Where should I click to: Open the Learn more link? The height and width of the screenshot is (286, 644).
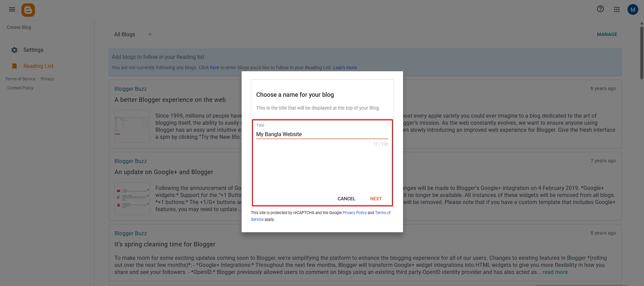click(x=345, y=68)
